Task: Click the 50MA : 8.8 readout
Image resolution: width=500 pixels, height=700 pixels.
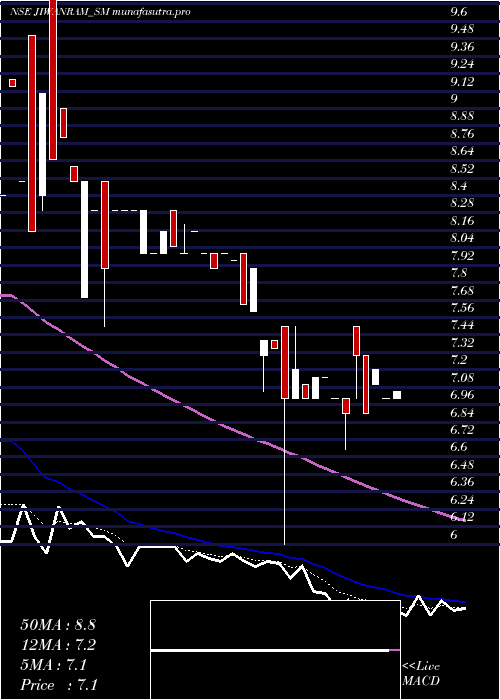Action: pos(58,625)
